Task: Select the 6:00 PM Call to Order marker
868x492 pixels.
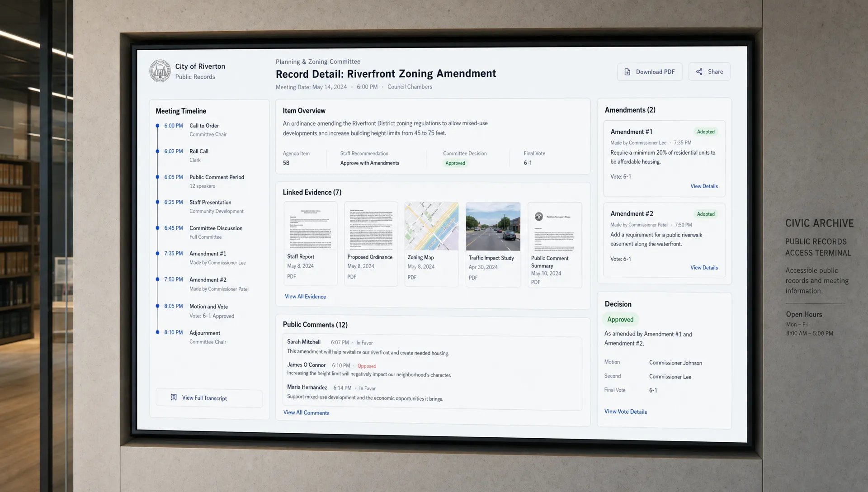Action: [x=157, y=126]
